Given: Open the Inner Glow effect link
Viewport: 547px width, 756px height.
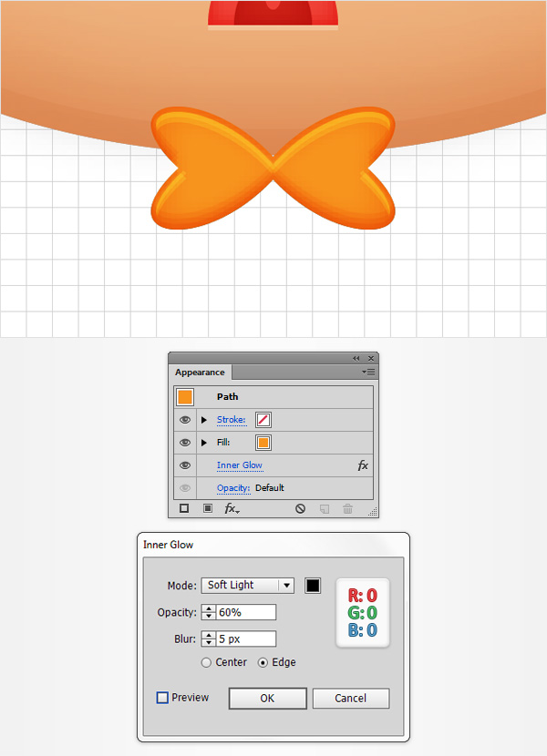Looking at the screenshot, I should click(x=240, y=465).
